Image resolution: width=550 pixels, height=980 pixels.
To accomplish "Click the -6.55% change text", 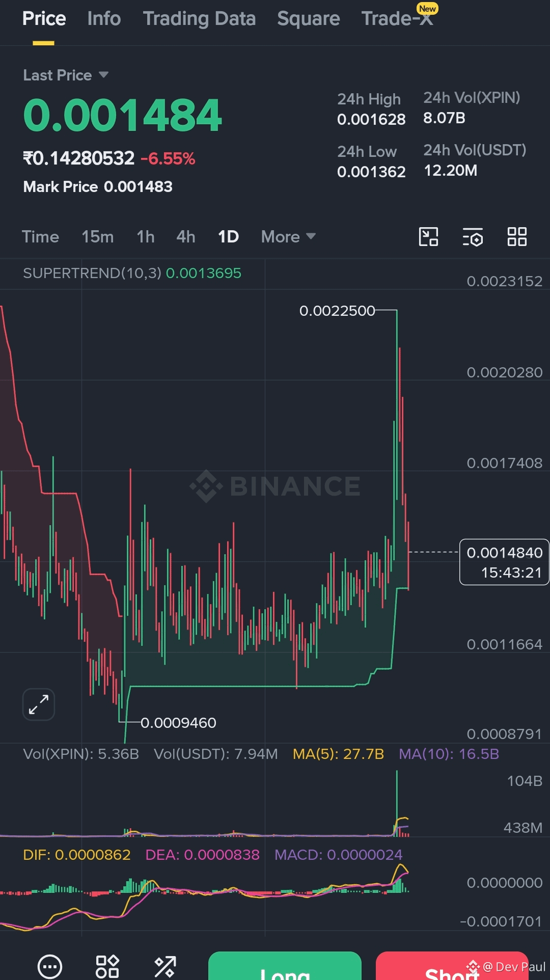I will coord(168,159).
